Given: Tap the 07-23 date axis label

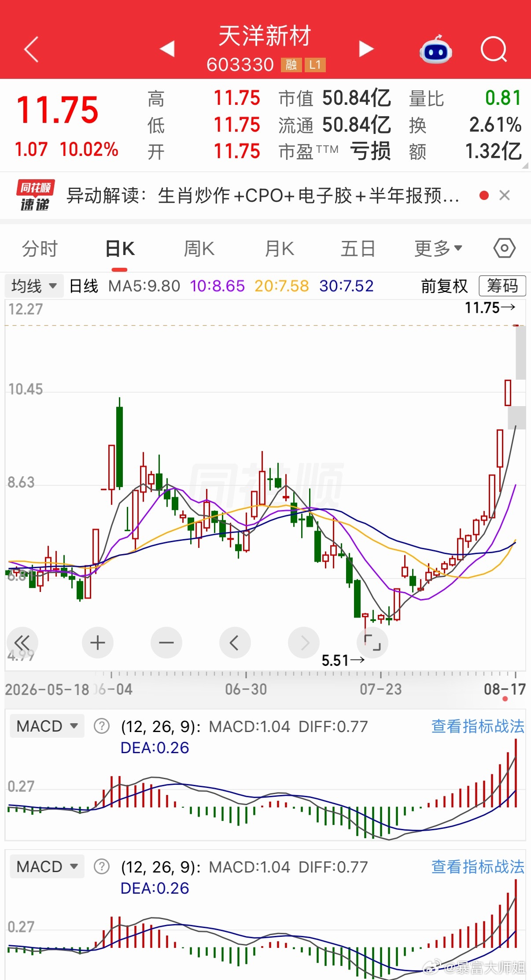Looking at the screenshot, I should click(381, 689).
